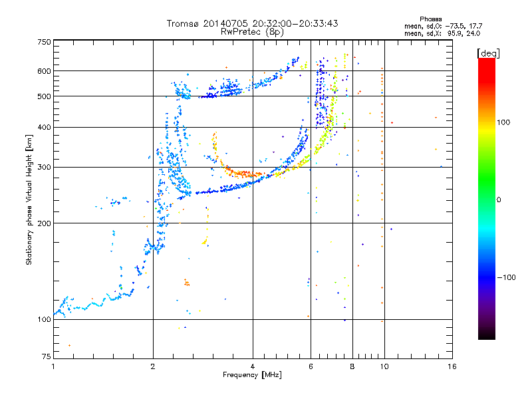
Task: Click the 6 tick label on frequency axis
Action: point(311,367)
